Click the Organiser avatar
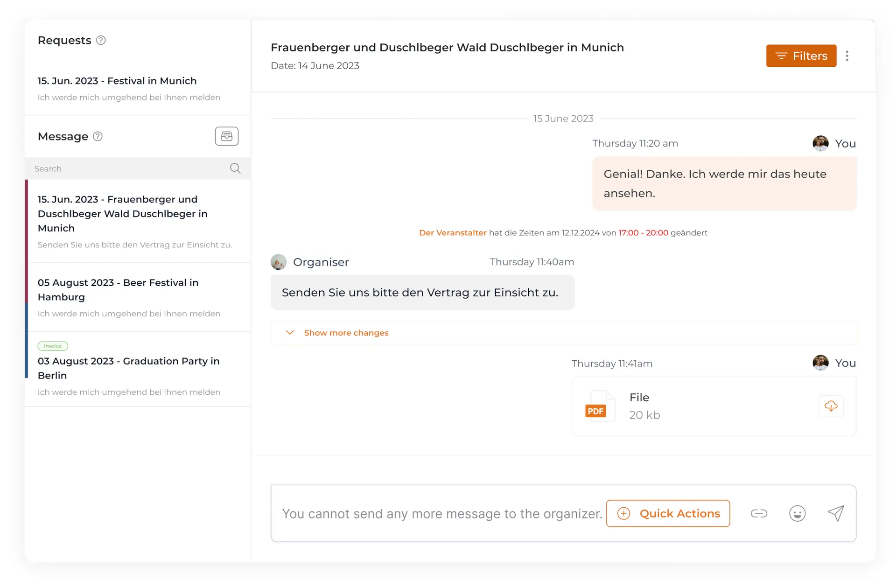This screenshot has height=588, width=896. point(279,262)
